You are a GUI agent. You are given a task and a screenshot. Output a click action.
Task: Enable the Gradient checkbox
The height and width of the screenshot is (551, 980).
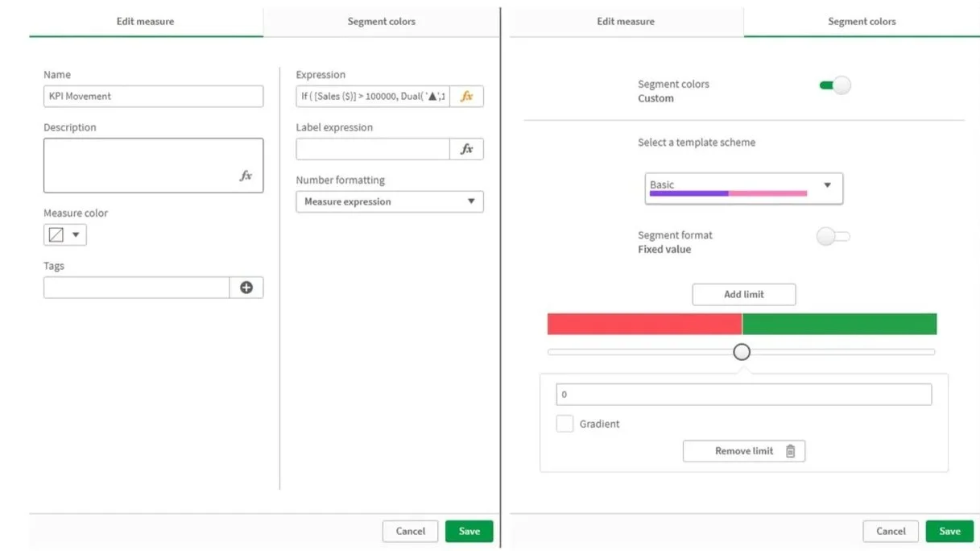(x=564, y=424)
